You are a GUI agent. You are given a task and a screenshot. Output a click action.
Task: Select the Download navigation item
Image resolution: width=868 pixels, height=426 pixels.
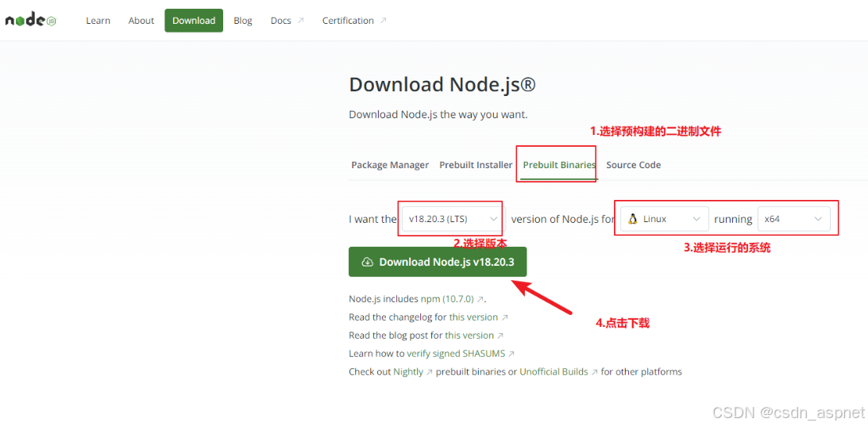(x=194, y=21)
